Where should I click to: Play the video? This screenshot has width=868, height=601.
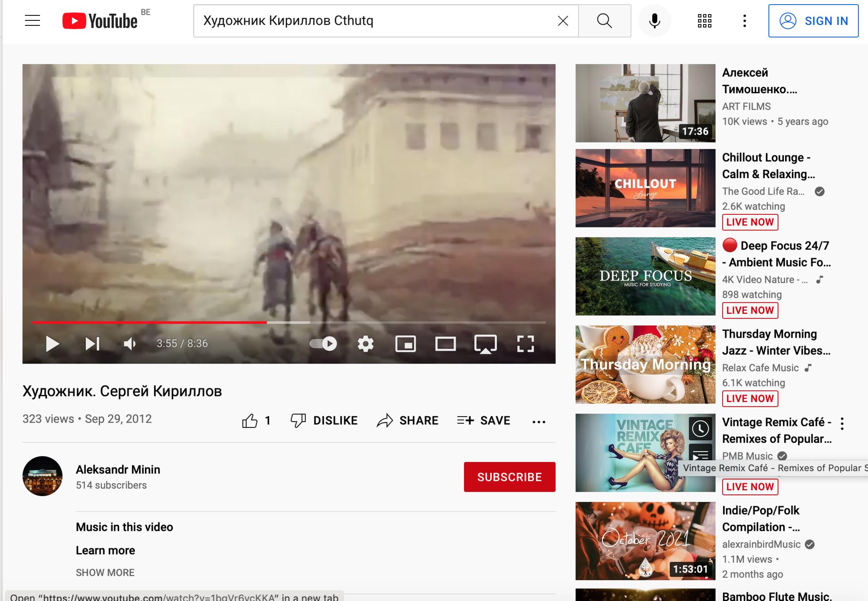point(52,344)
